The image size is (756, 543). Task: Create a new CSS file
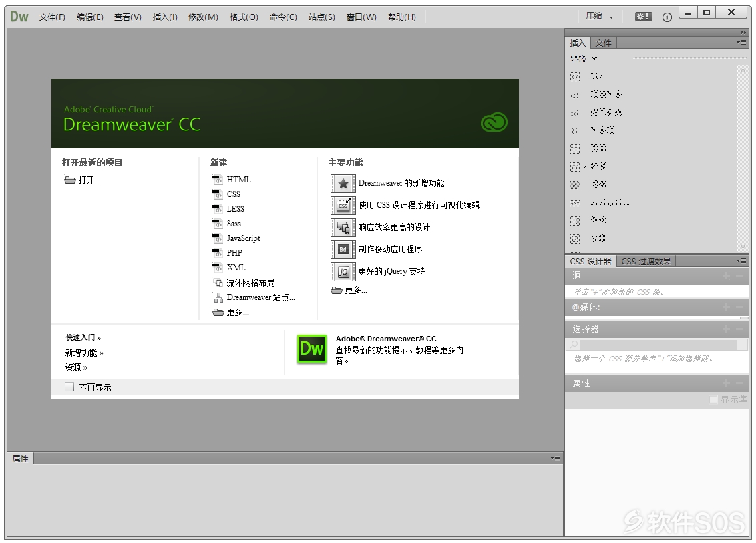click(x=226, y=194)
